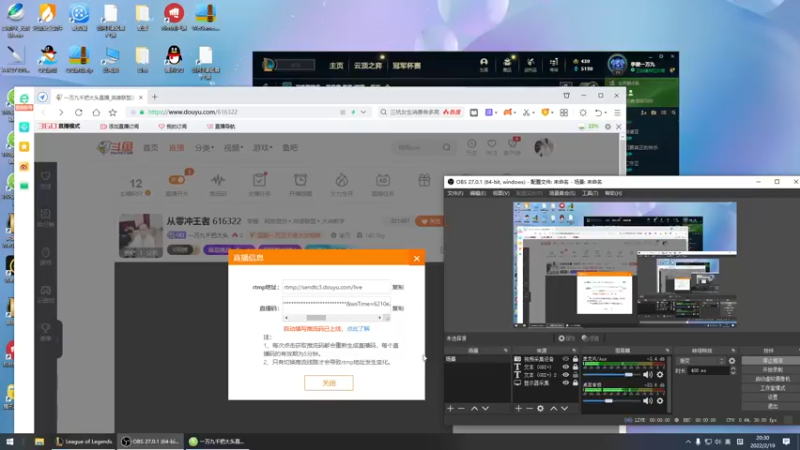Remove the scene in OBS Scenes panel
Screen dimensions: 800x450
coord(461,409)
